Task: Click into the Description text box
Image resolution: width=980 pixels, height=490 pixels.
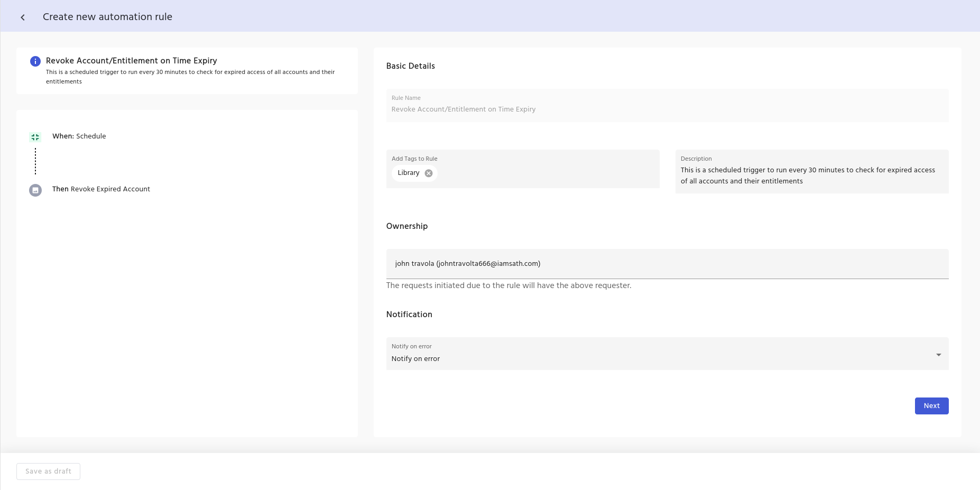Action: [811, 175]
